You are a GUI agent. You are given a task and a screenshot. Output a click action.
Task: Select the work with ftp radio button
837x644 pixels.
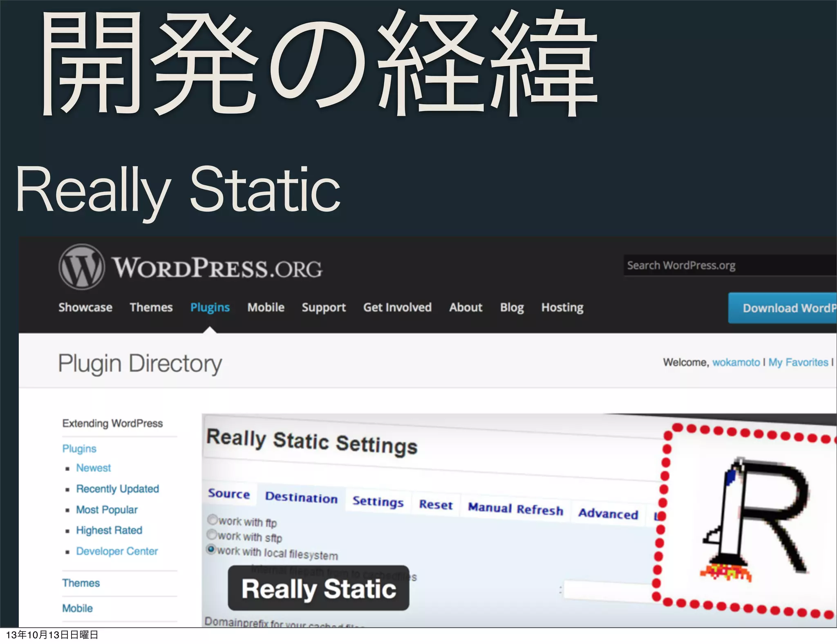click(x=213, y=519)
